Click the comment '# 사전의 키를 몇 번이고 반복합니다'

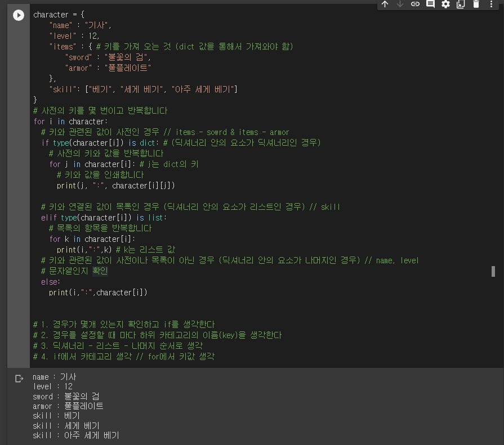click(100, 111)
